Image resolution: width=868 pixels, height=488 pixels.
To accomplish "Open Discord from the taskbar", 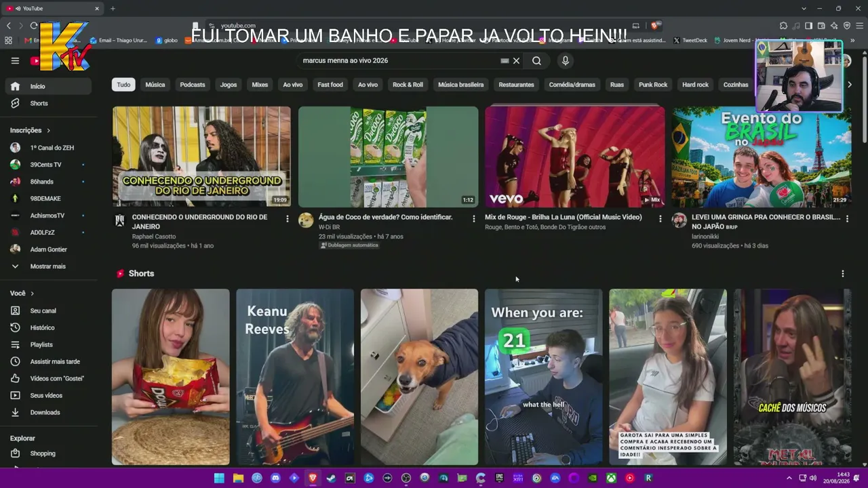I will (x=275, y=478).
